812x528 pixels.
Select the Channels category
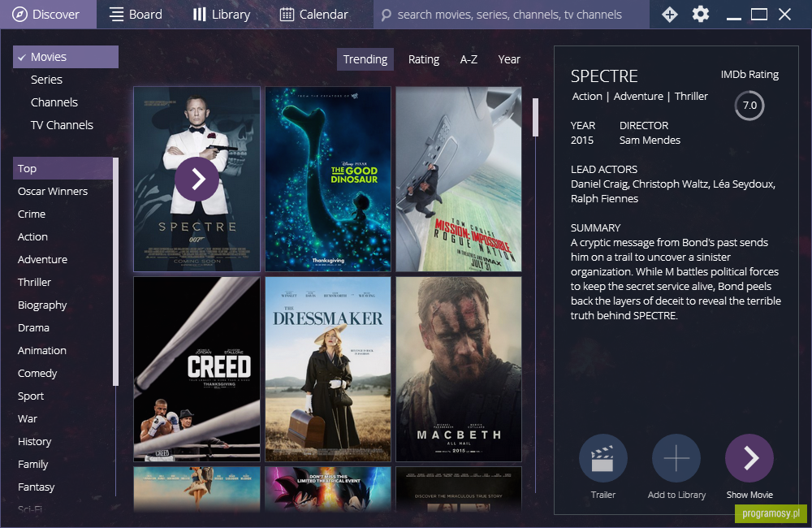pyautogui.click(x=54, y=102)
